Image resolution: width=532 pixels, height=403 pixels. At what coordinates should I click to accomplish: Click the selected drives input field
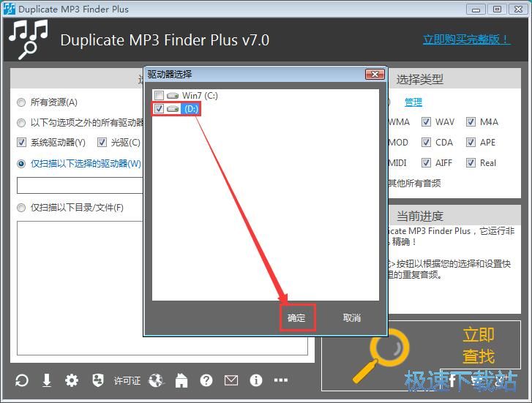[80, 185]
